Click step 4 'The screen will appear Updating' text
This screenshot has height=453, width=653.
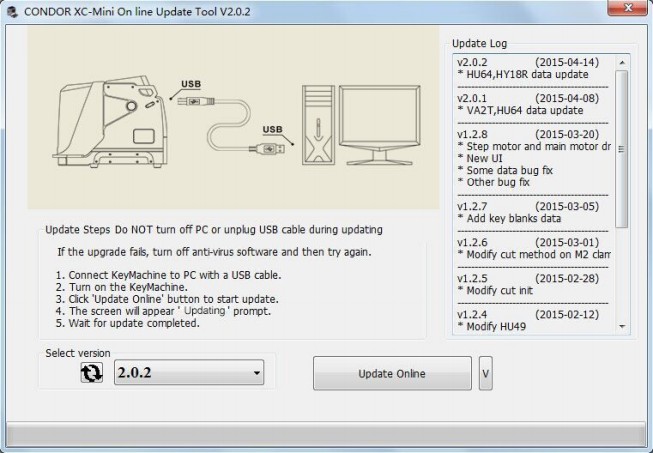click(x=163, y=311)
